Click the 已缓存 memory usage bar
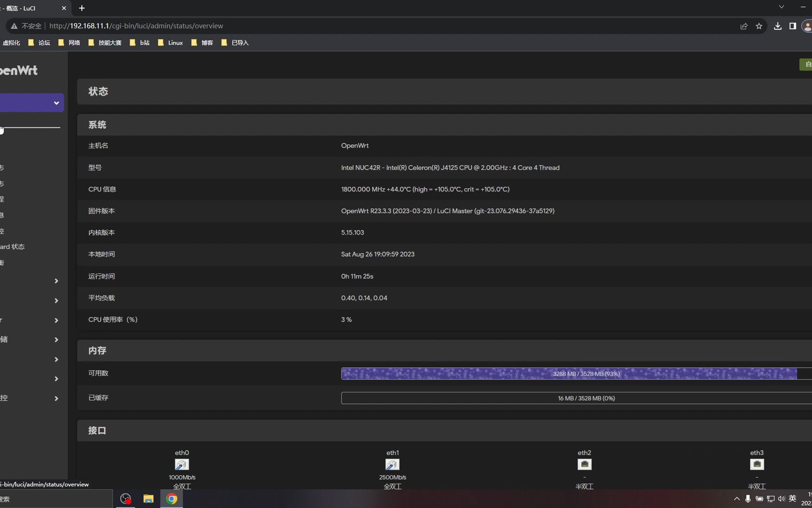812x508 pixels. (x=577, y=398)
